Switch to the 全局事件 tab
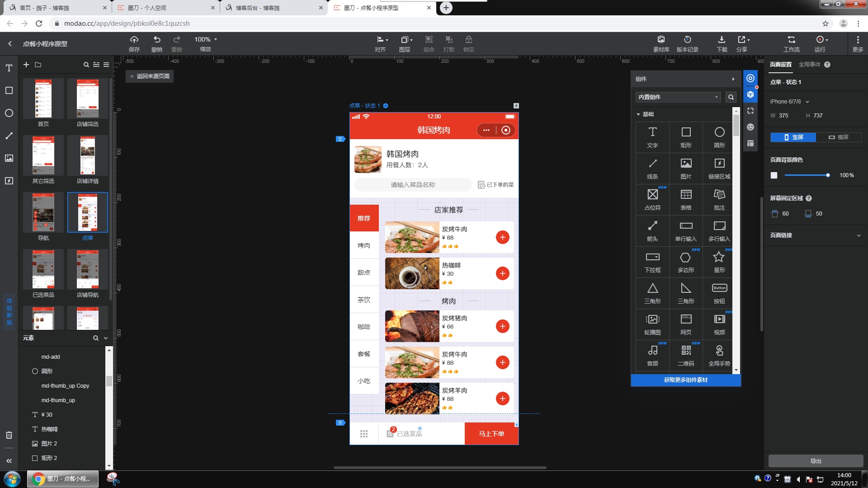The width and height of the screenshot is (868, 488). 809,65
